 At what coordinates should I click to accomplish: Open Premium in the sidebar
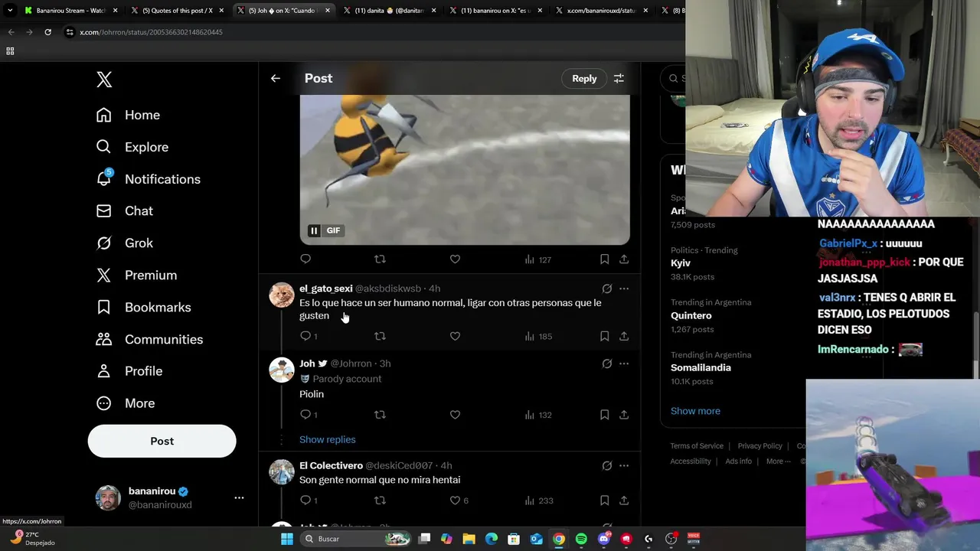(x=136, y=275)
